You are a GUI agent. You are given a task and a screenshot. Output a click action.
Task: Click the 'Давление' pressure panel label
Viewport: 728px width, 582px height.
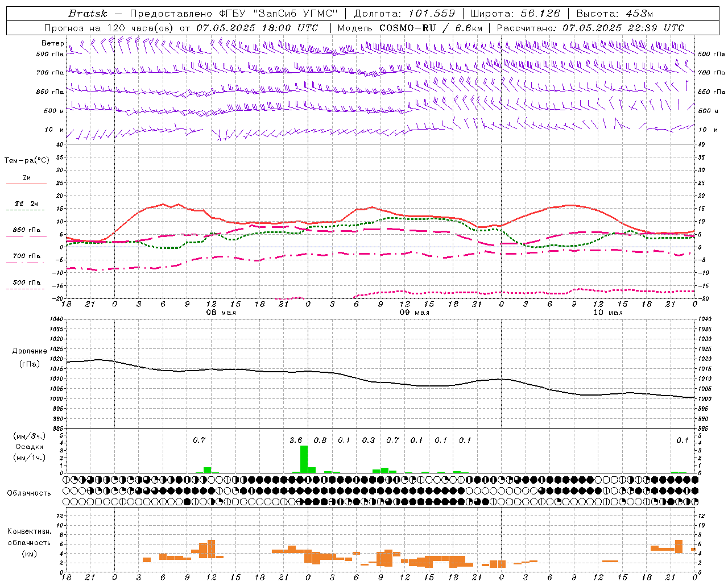pyautogui.click(x=30, y=351)
